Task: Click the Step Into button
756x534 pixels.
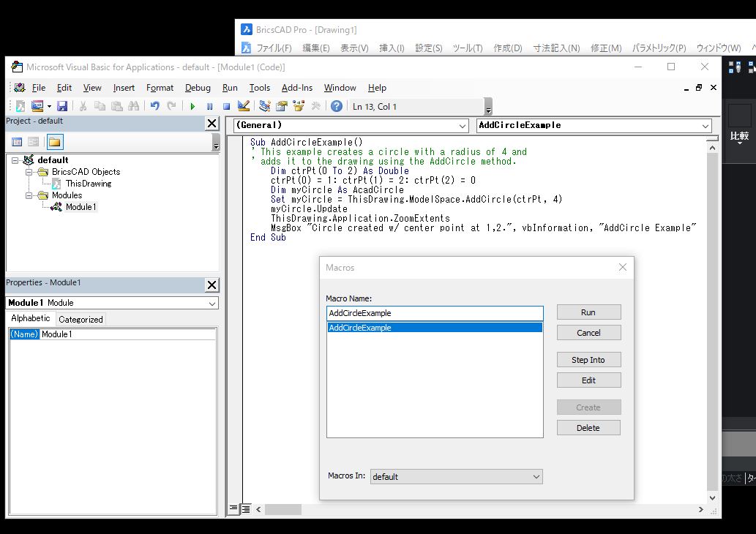Action: click(x=588, y=359)
